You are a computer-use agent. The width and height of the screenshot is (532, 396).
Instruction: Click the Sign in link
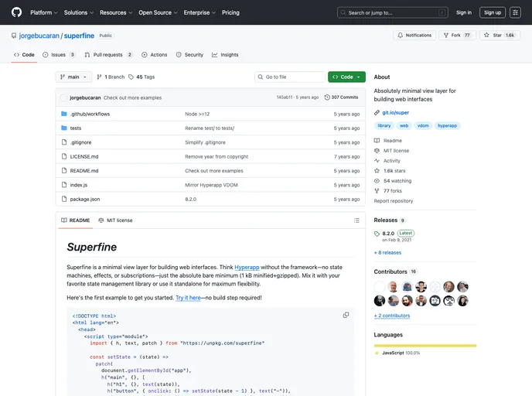coord(464,12)
